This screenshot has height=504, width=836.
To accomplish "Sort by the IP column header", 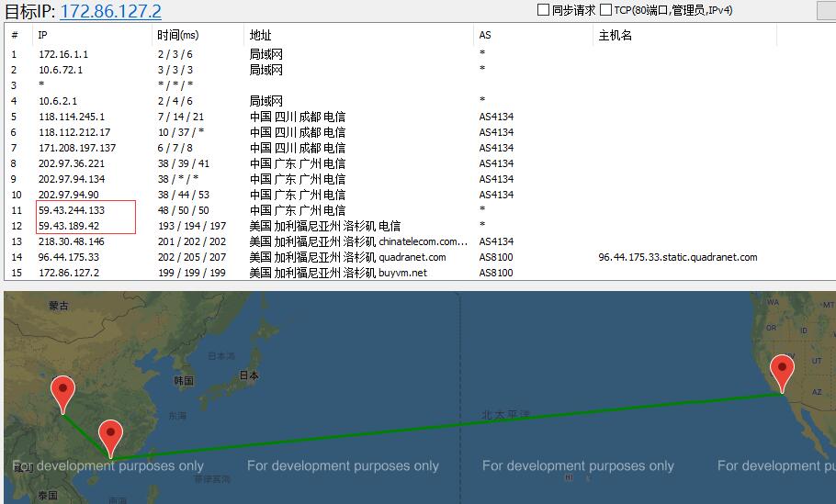I will (93, 35).
